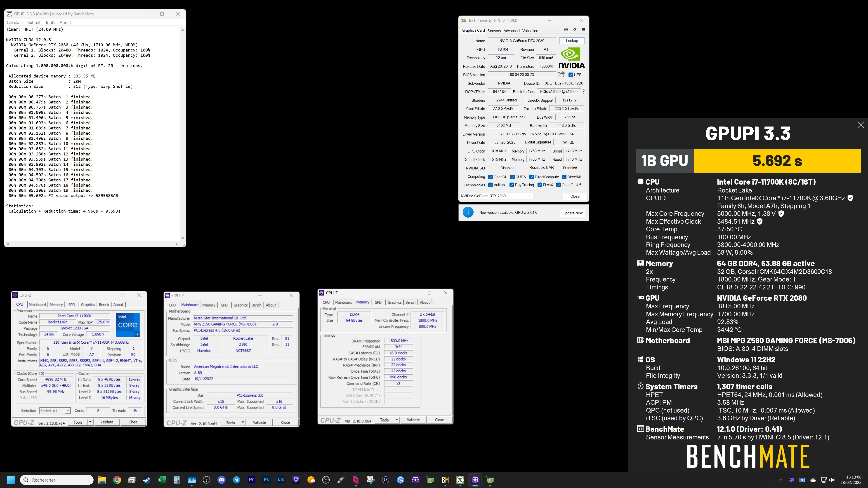Screen dimensions: 868x488
Task: Switch to the Advanced tab in GPU-Z
Action: (512, 31)
